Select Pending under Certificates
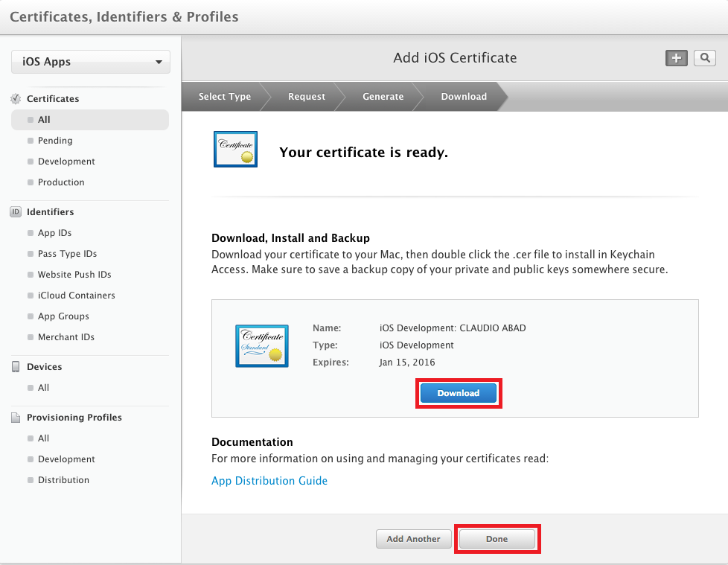Viewport: 728px width, 565px height. 55,140
